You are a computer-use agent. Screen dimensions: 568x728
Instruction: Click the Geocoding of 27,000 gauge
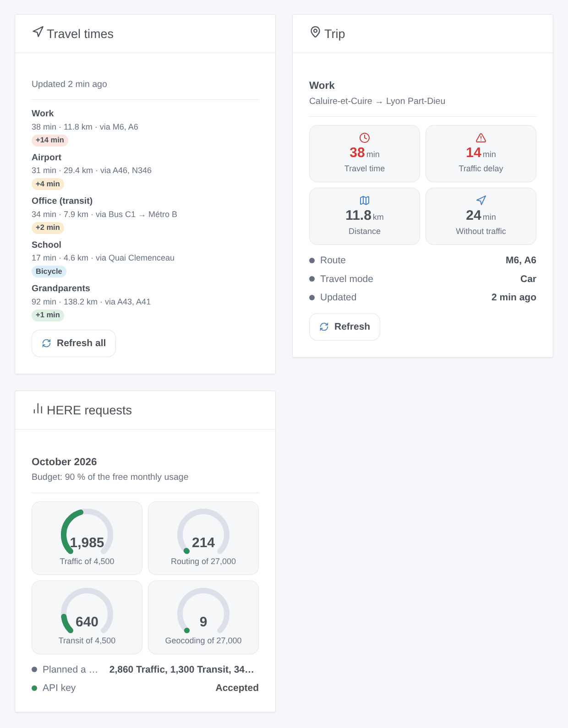203,617
